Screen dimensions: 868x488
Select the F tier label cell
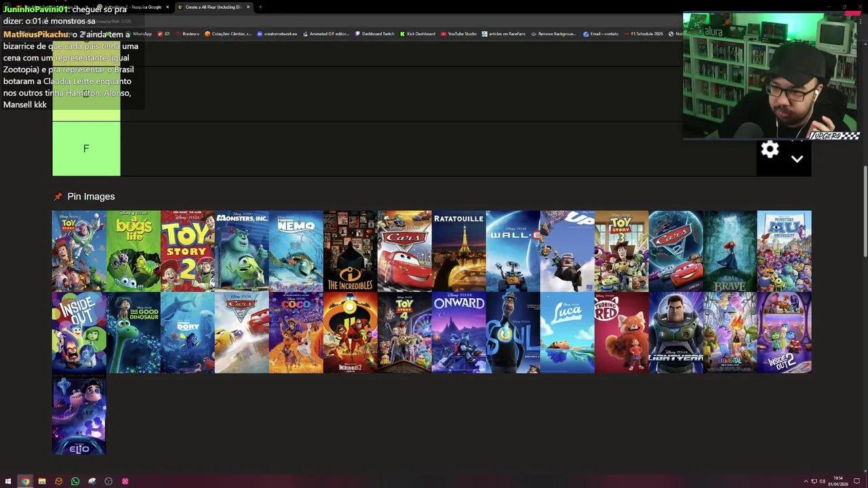(86, 148)
